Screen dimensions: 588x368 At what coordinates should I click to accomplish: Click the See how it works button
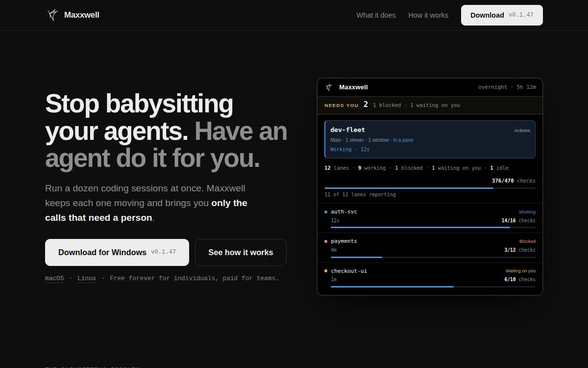click(x=241, y=252)
